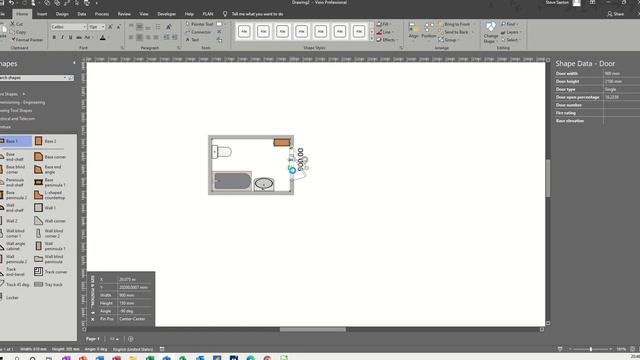The width and height of the screenshot is (640, 360).
Task: Click the Format Painter button
Action: 27,40
